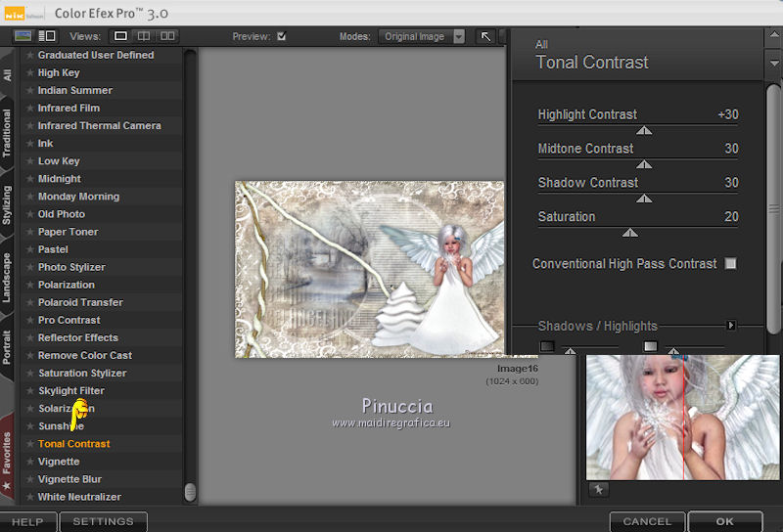Click the Shadows icon under Shadows / Highlights

547,346
